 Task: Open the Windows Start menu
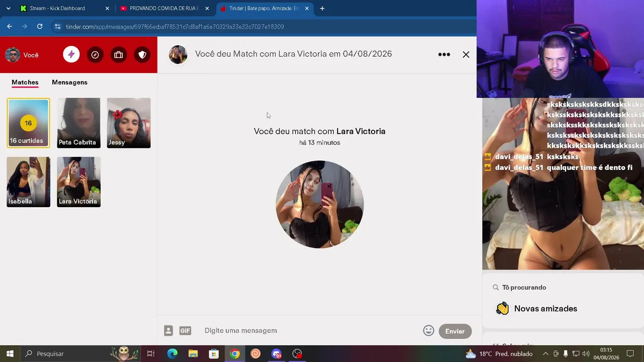click(x=10, y=353)
